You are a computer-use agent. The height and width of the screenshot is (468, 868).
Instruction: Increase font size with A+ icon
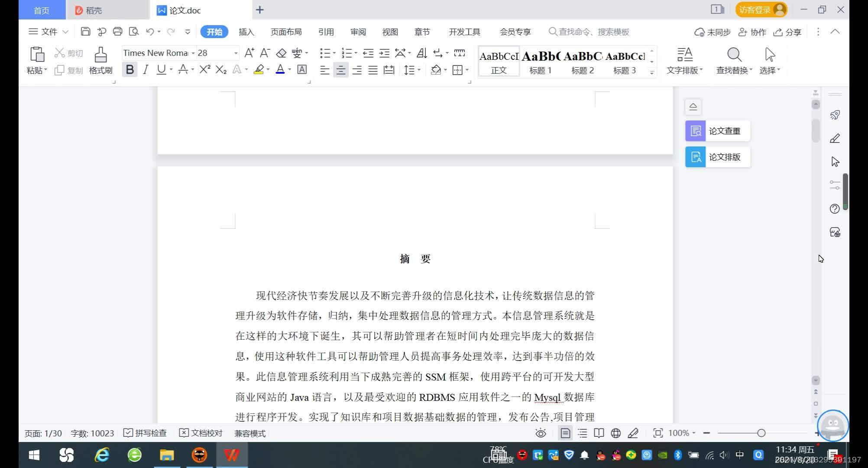[249, 53]
